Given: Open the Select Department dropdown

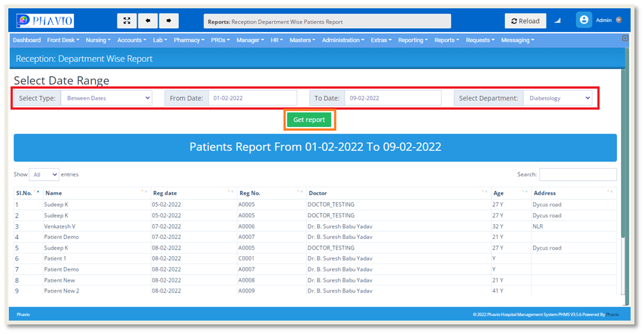Looking at the screenshot, I should 557,98.
